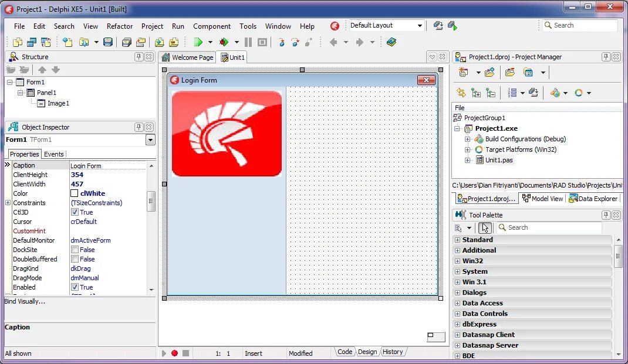The height and width of the screenshot is (364, 628).
Task: Open the Data Explorer tab
Action: [593, 198]
